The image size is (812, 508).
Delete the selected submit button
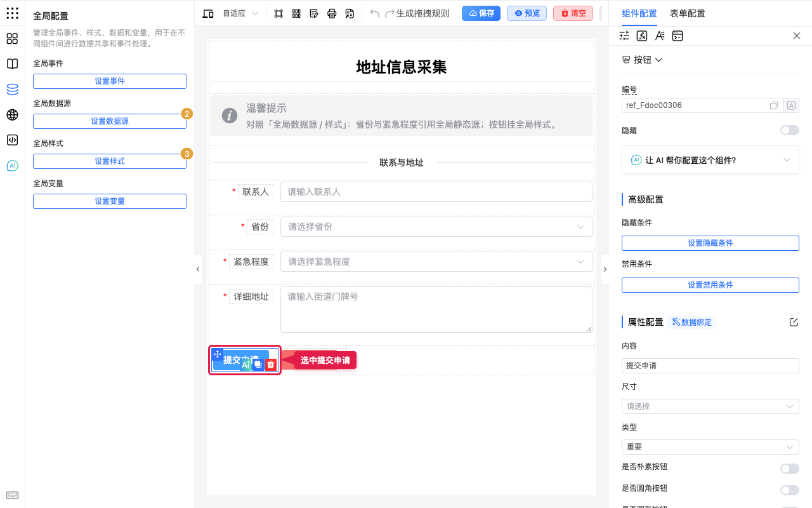tap(270, 364)
